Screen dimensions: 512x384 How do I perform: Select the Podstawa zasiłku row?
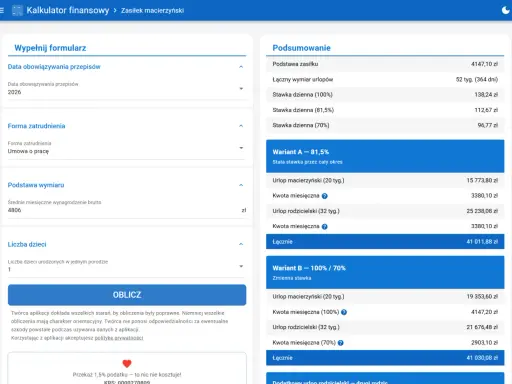pyautogui.click(x=385, y=64)
